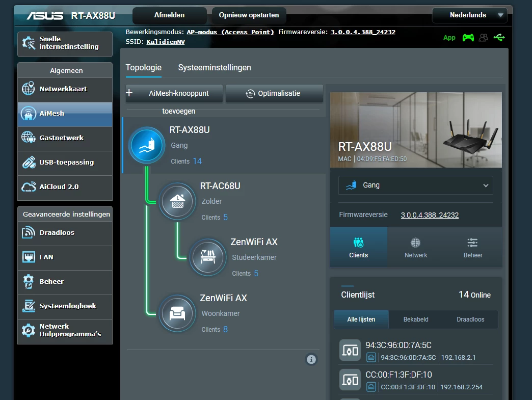Click the App link in header
Viewport: 532px width, 400px height.
click(449, 38)
